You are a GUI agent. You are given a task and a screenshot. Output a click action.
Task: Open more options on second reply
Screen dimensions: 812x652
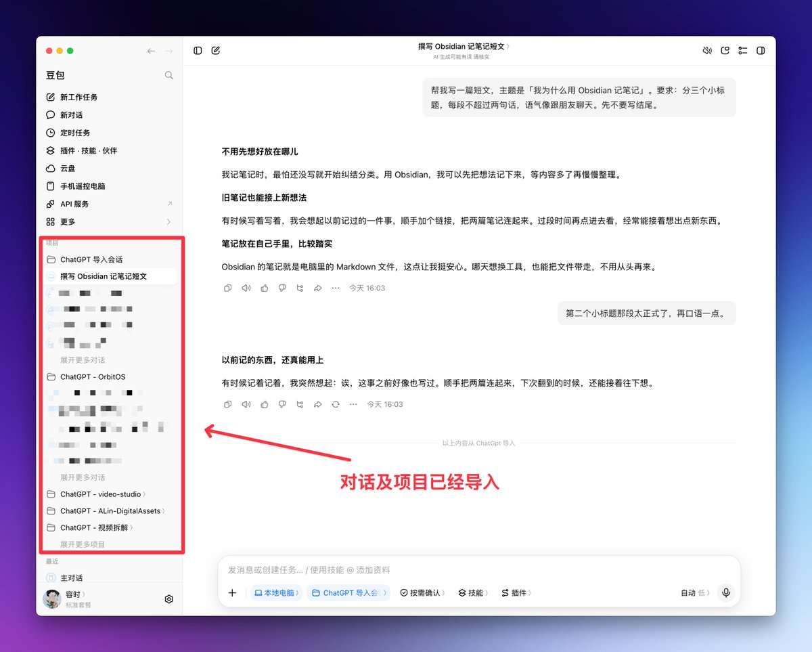coord(353,404)
